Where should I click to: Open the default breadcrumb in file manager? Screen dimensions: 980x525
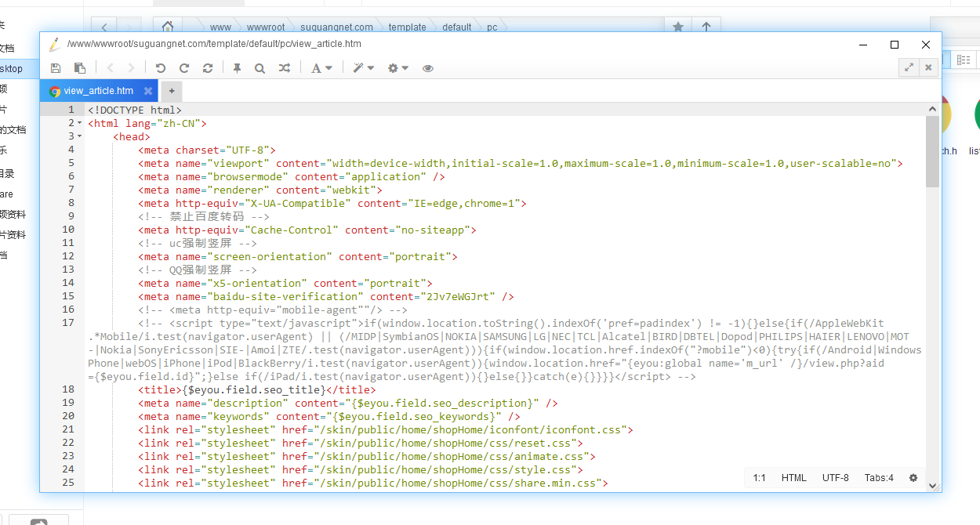(457, 27)
